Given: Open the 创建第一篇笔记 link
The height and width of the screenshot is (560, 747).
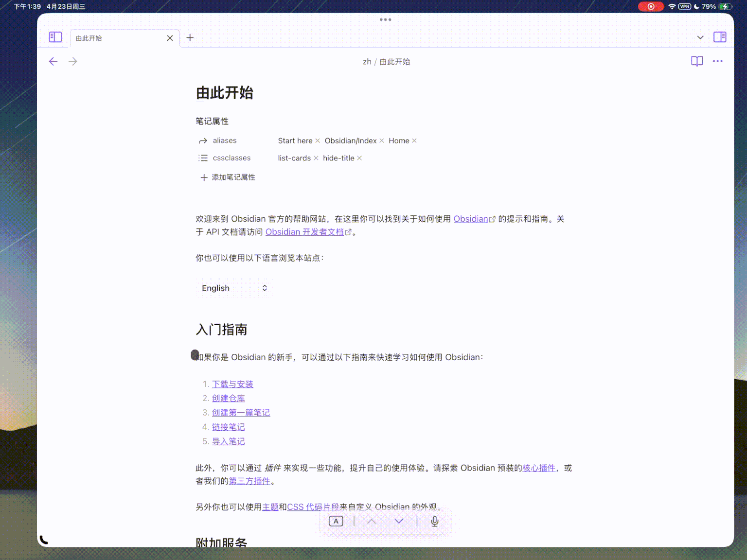Looking at the screenshot, I should [241, 413].
